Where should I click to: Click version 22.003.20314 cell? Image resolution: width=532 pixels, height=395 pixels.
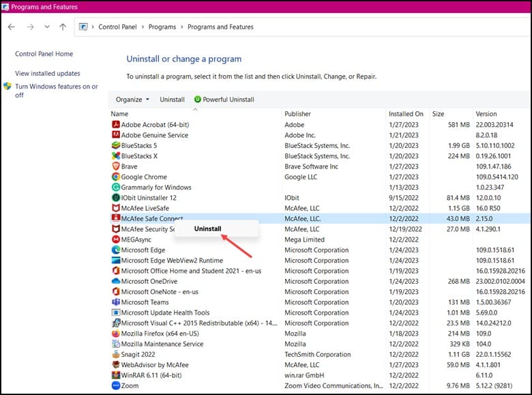pos(494,125)
